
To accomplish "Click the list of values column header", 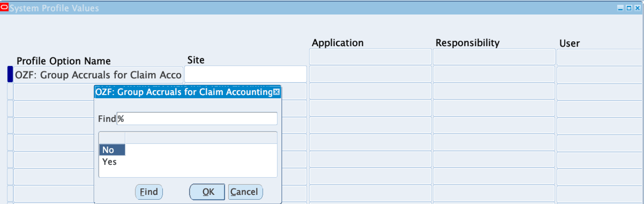I will coord(201,138).
